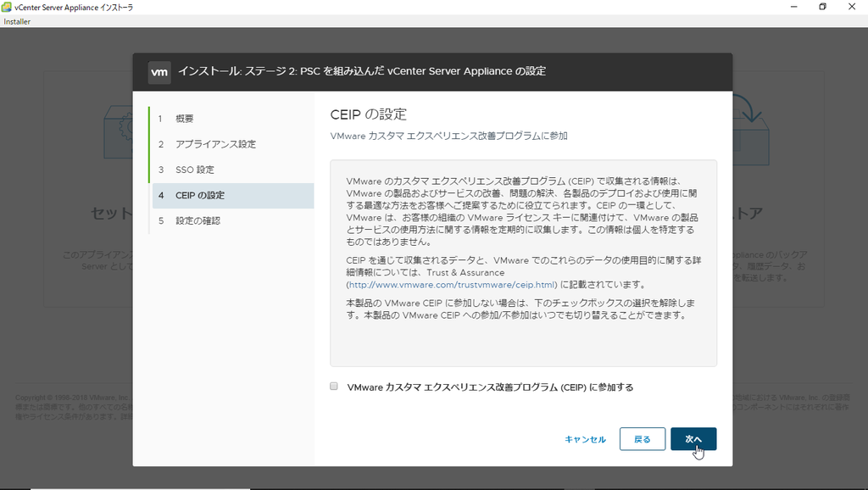
Task: Click the 次へ (Next) button
Action: (693, 439)
